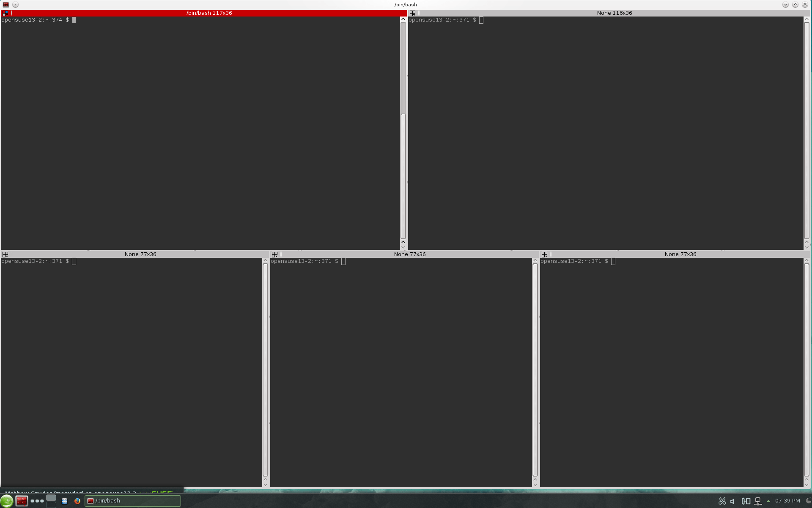This screenshot has height=508, width=812.
Task: Open the device notifier tray icon
Action: [746, 501]
